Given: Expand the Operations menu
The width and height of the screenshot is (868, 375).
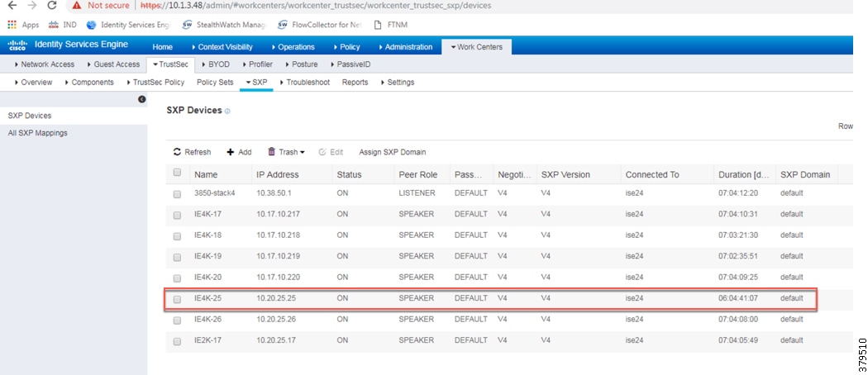Looking at the screenshot, I should (293, 47).
